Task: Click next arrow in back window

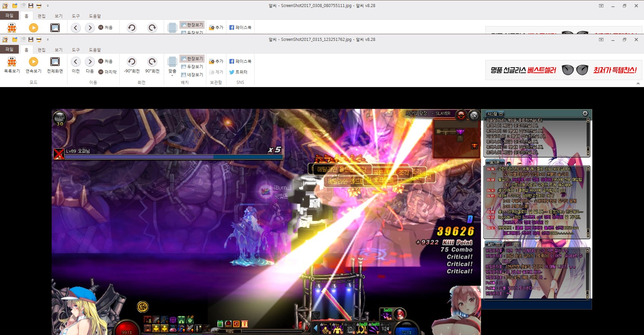Action: pyautogui.click(x=90, y=27)
